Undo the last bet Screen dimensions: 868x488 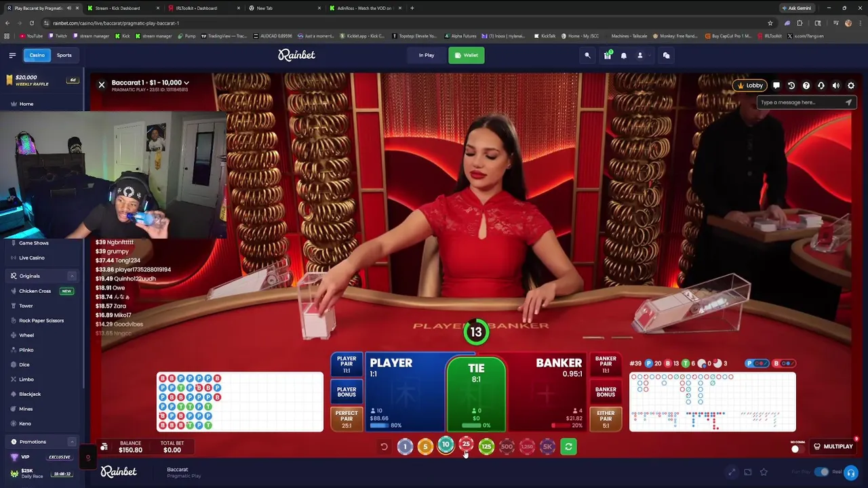[384, 447]
